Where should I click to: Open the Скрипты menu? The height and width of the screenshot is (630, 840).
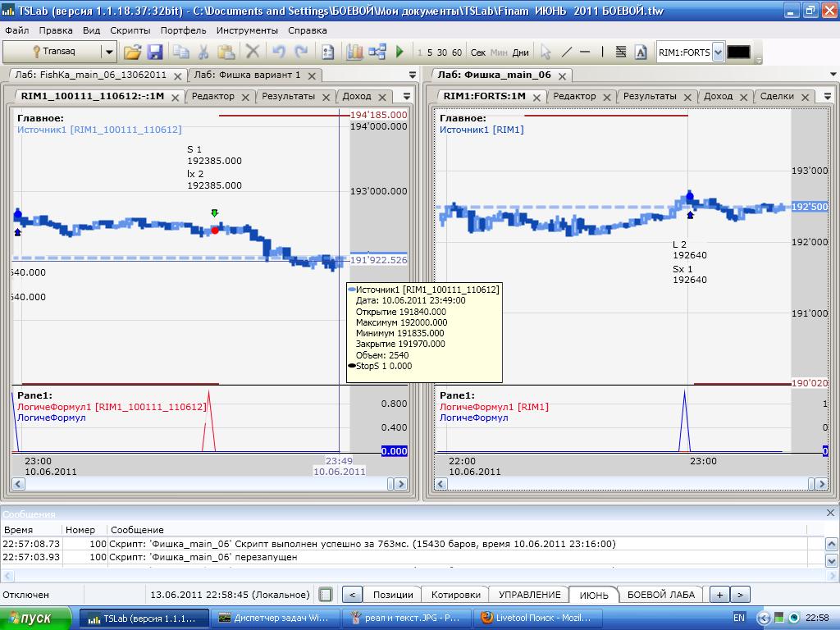coord(130,30)
